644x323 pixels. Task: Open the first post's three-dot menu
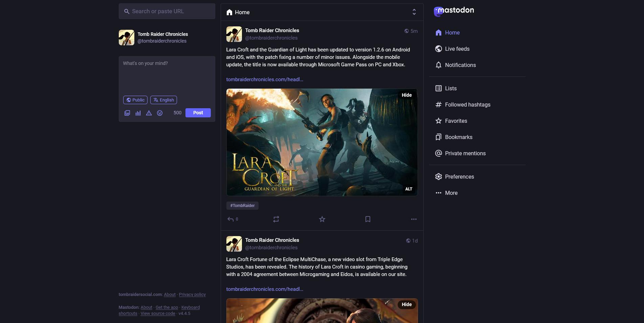[x=414, y=219]
